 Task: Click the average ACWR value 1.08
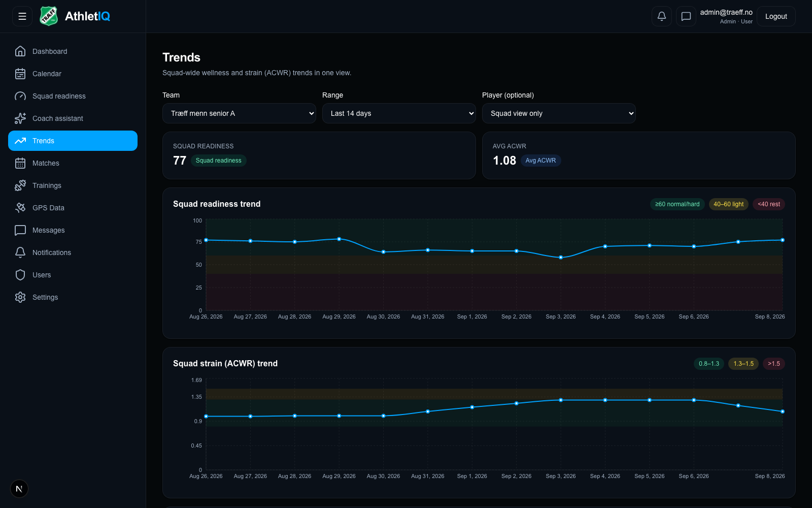click(x=504, y=161)
